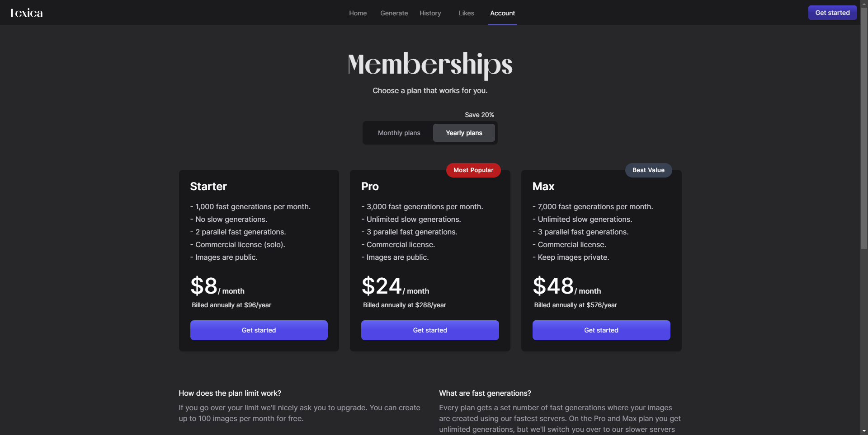Go to the Generate tab

[394, 13]
